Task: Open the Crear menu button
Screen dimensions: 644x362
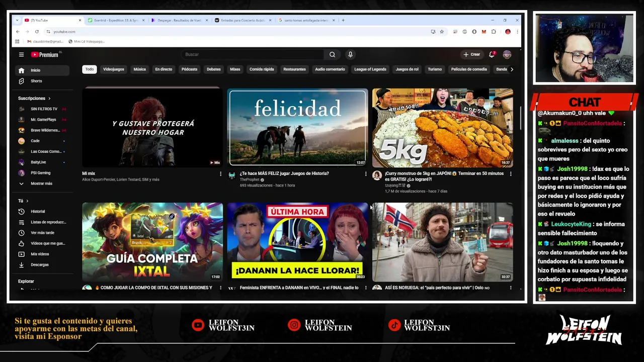Action: [x=472, y=54]
